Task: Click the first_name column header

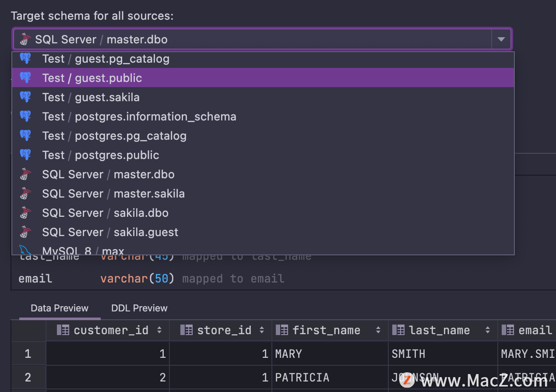Action: [330, 330]
